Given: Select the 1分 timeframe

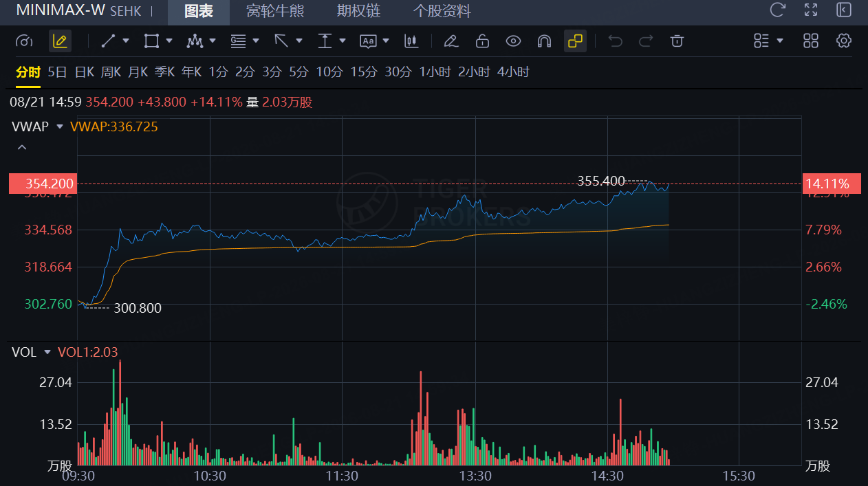Looking at the screenshot, I should tap(218, 72).
